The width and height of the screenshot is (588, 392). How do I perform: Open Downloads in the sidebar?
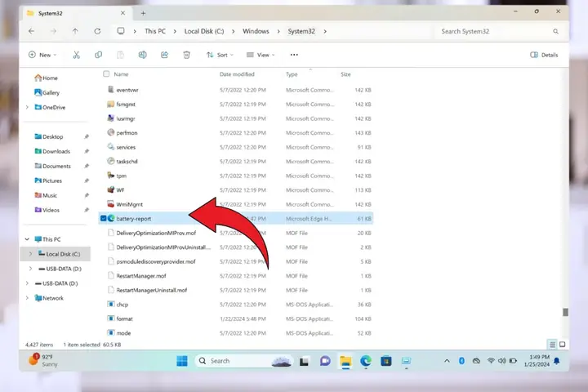coord(52,152)
